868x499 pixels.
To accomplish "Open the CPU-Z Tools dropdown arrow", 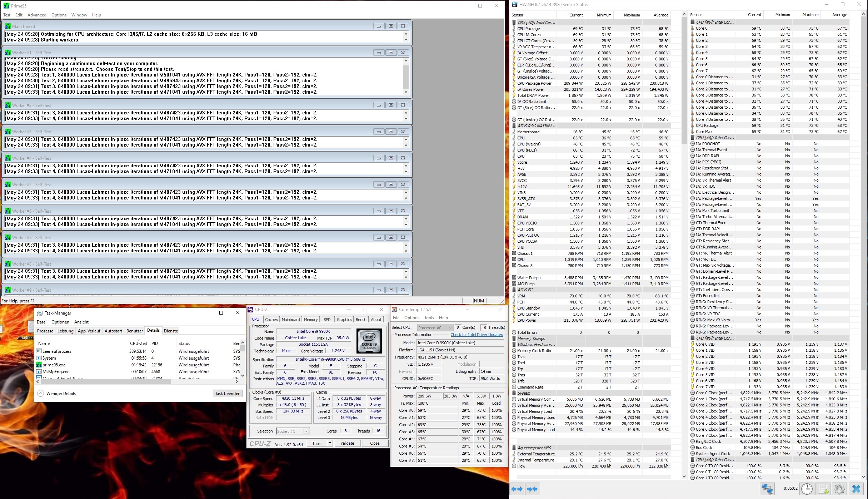I will (330, 443).
